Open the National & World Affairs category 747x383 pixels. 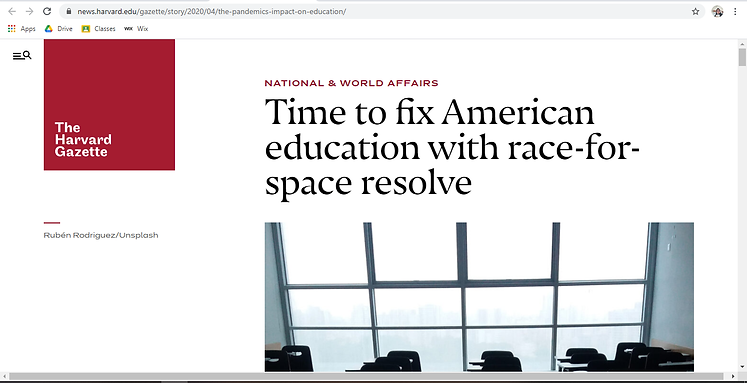[x=351, y=83]
